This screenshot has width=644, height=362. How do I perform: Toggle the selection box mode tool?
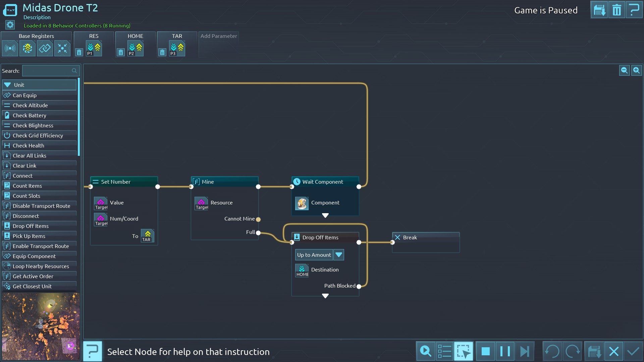coord(464,351)
